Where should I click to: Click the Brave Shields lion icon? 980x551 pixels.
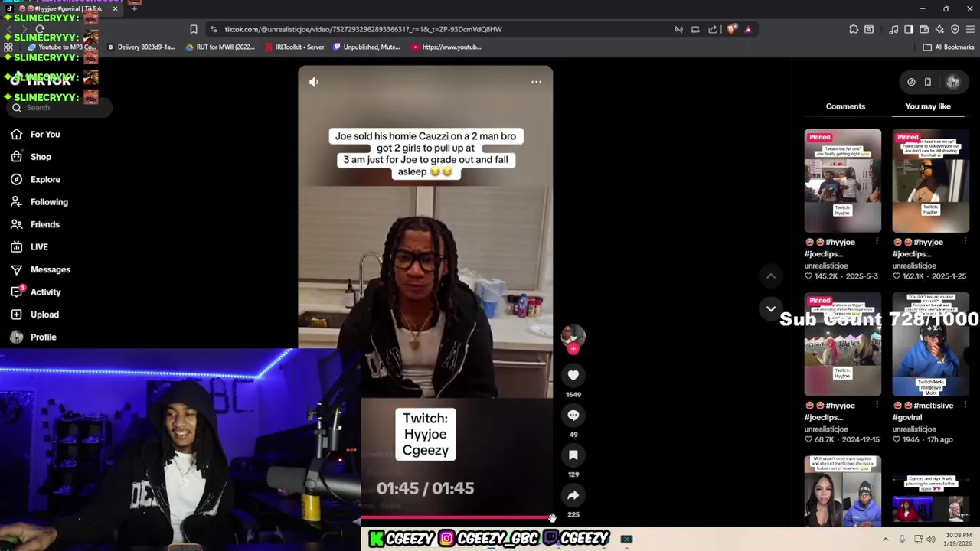pos(731,29)
